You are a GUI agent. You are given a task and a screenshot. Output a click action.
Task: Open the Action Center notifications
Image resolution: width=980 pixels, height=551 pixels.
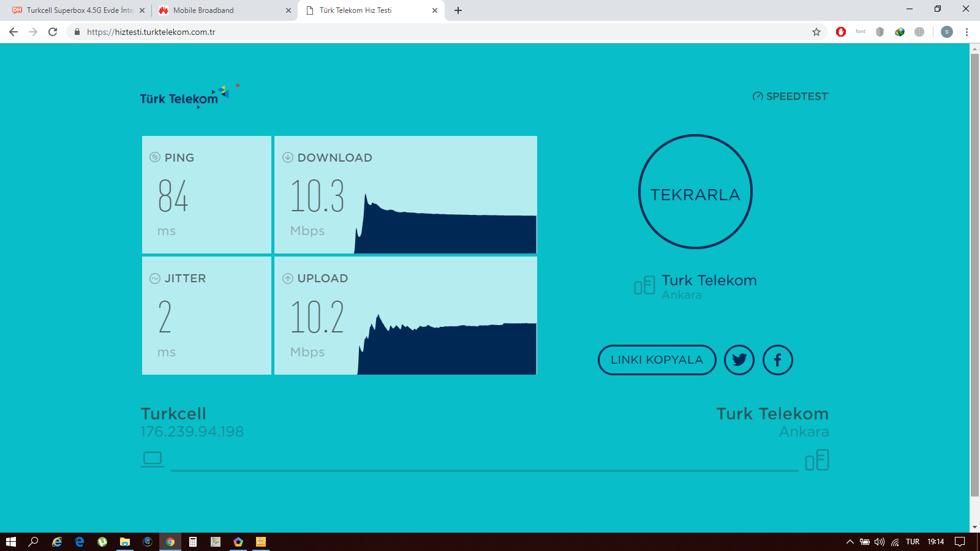(960, 542)
